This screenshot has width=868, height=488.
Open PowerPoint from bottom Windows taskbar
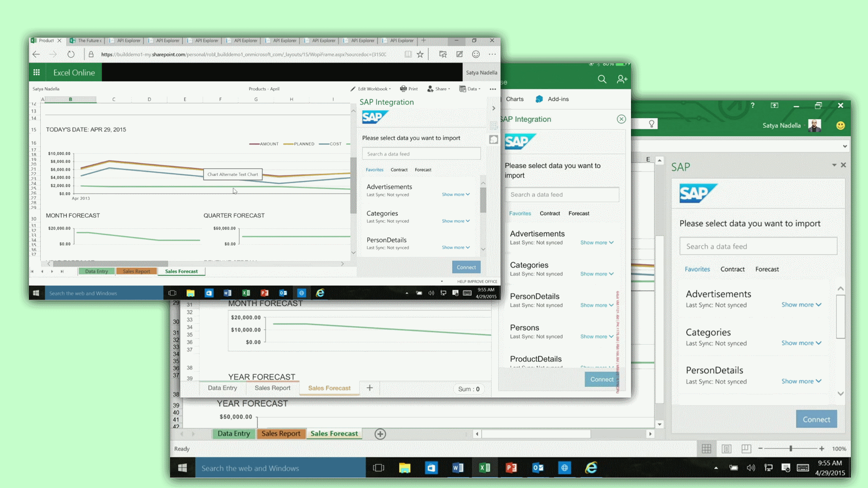click(x=511, y=468)
